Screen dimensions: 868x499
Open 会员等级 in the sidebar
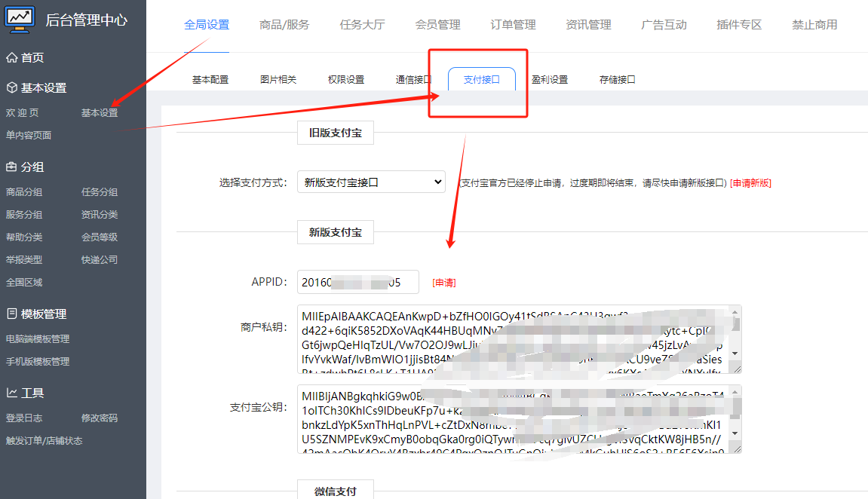coord(100,237)
